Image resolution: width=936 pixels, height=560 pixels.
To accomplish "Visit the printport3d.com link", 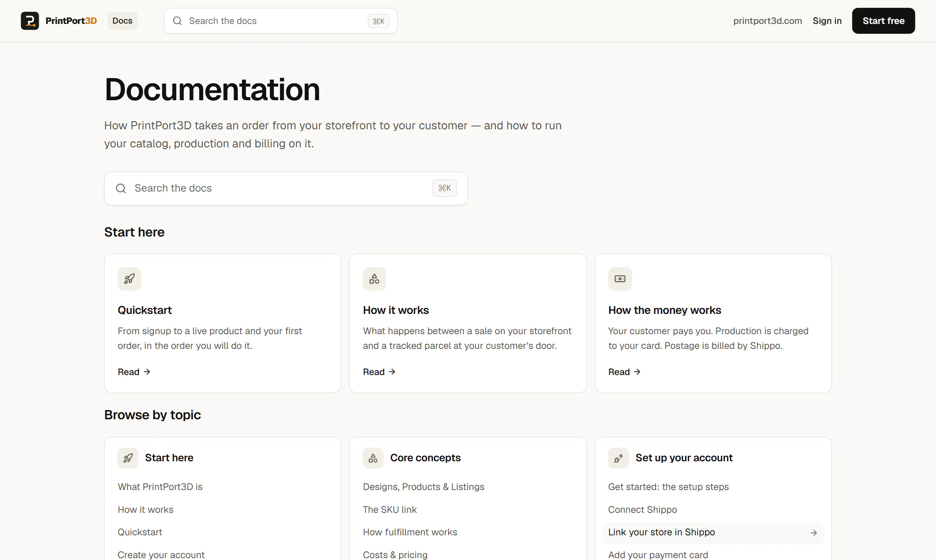I will pos(767,21).
